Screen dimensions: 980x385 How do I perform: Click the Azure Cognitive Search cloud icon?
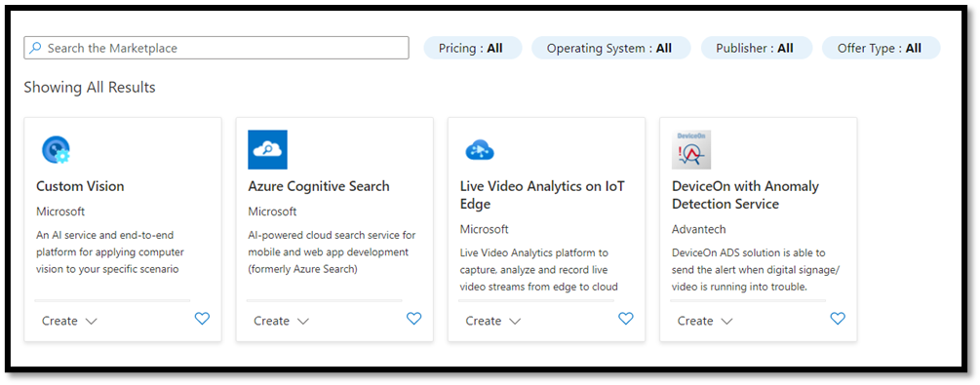click(x=267, y=149)
